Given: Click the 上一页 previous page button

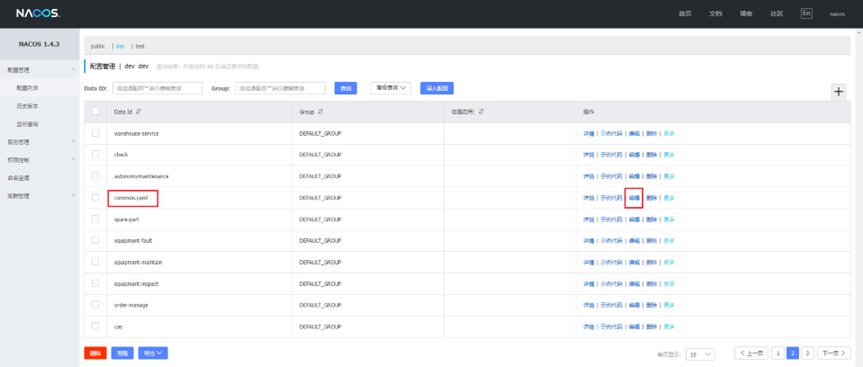Looking at the screenshot, I should coord(751,353).
